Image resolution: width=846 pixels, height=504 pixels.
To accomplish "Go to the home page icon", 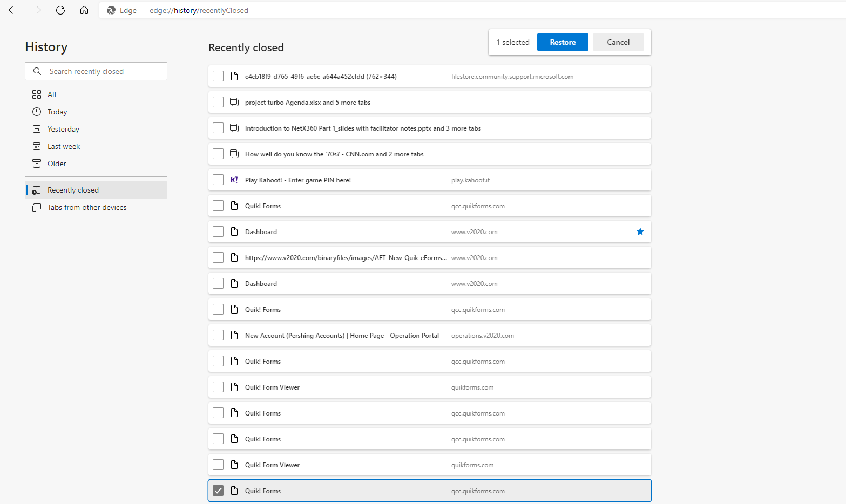I will [84, 10].
